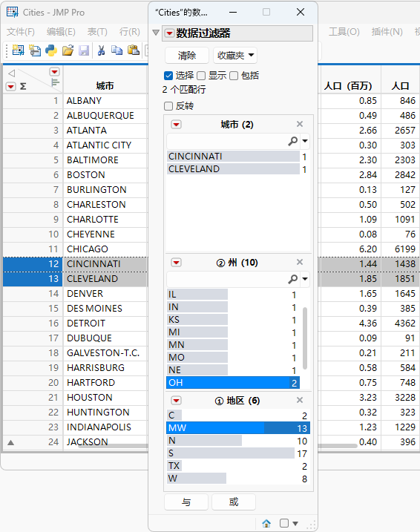This screenshot has height=532, width=420.
Task: Click the paste clipboard icon
Action: [134, 50]
